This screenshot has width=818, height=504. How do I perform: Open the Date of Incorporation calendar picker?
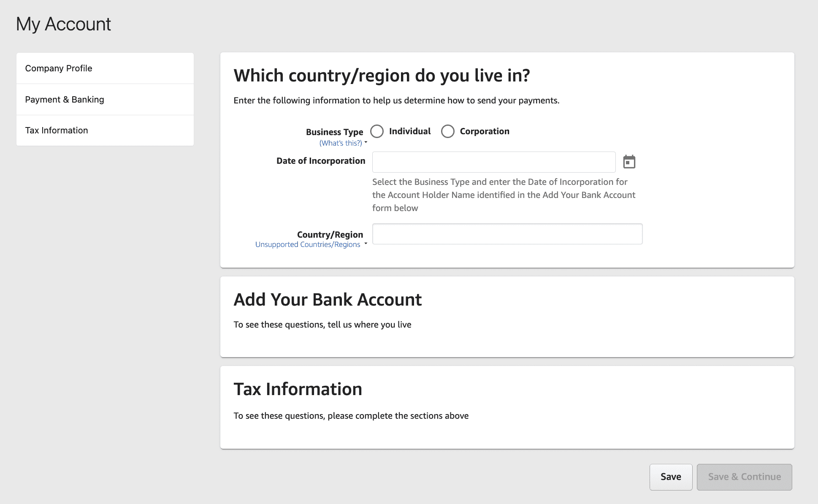tap(629, 162)
